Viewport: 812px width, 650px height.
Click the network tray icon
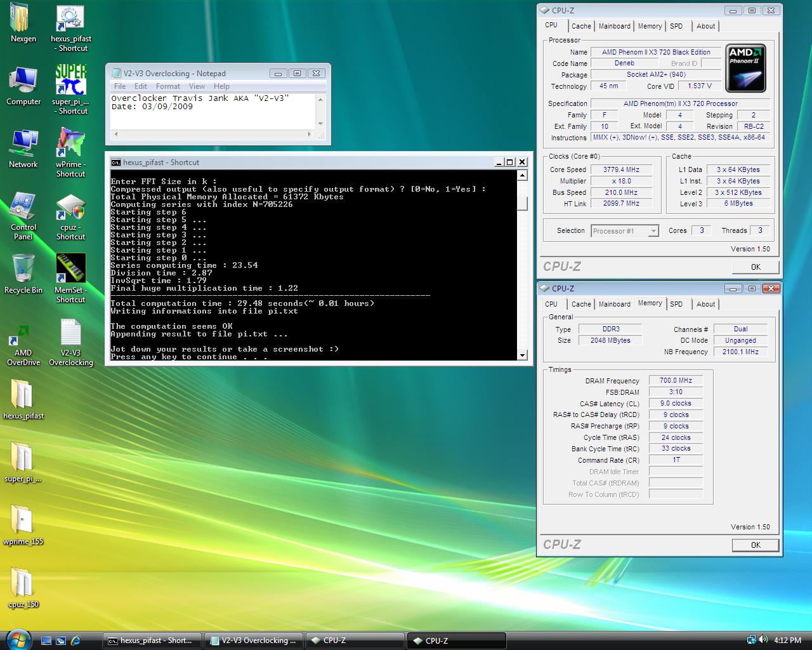click(x=752, y=640)
